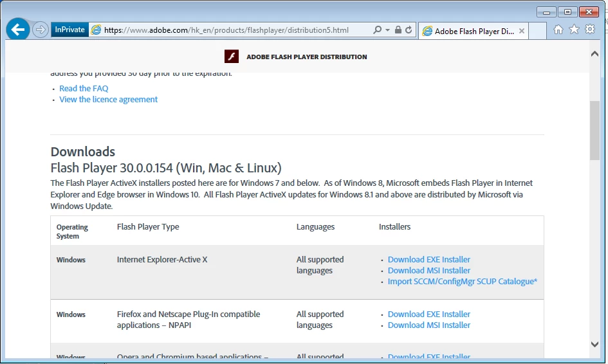Screen dimensions: 608x364
Task: Download EXE Installer for Internet Explorer-Active X
Action: (429, 259)
